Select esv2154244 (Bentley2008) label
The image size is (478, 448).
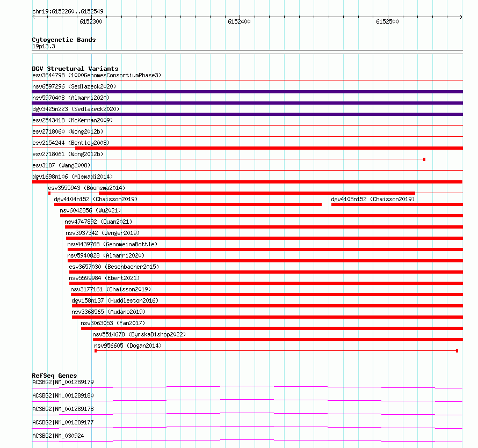coord(71,143)
